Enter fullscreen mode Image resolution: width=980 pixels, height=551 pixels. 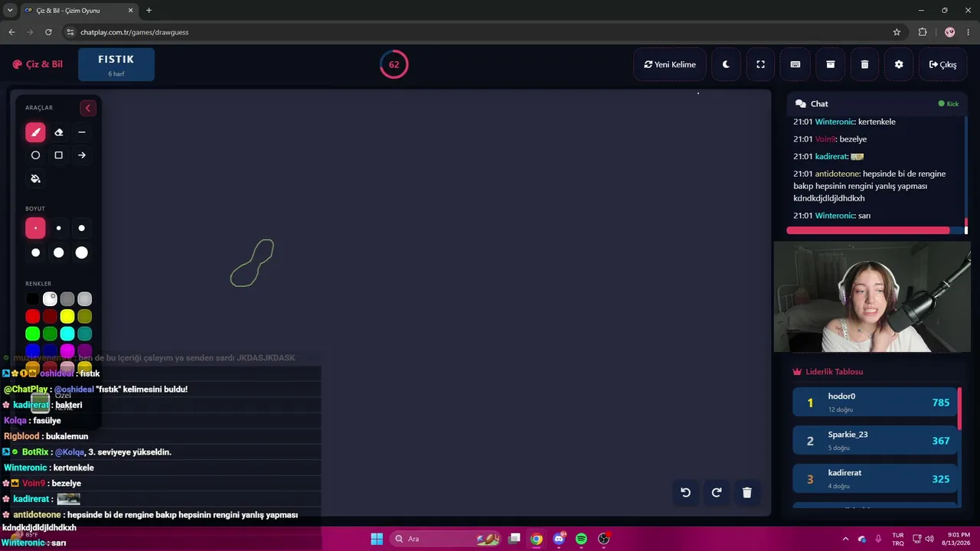760,64
